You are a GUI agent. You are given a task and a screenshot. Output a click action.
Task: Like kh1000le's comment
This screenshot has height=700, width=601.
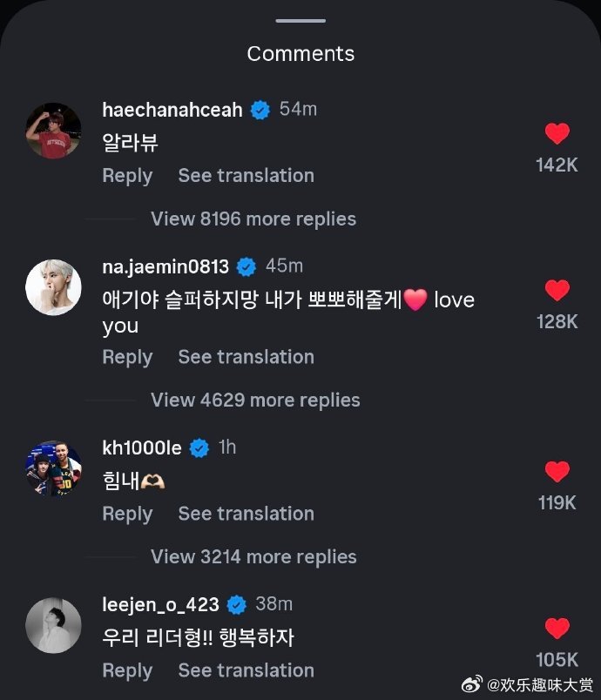pos(557,471)
